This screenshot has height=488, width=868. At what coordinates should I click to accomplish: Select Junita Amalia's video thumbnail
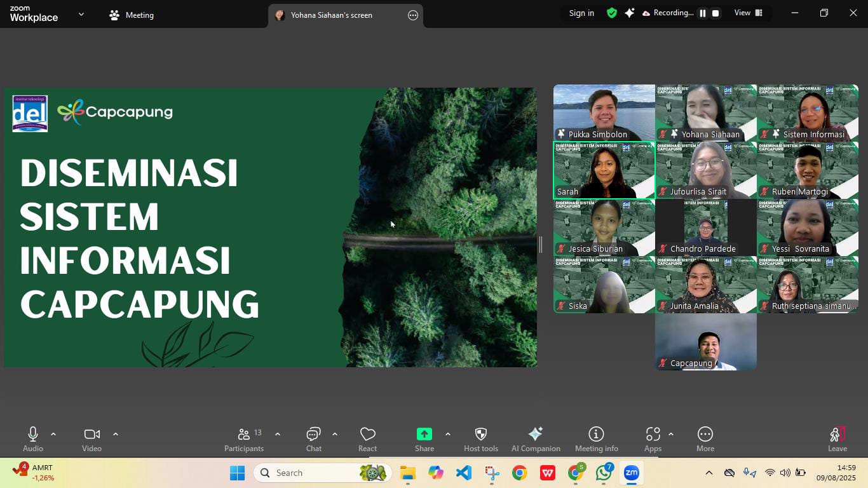706,285
